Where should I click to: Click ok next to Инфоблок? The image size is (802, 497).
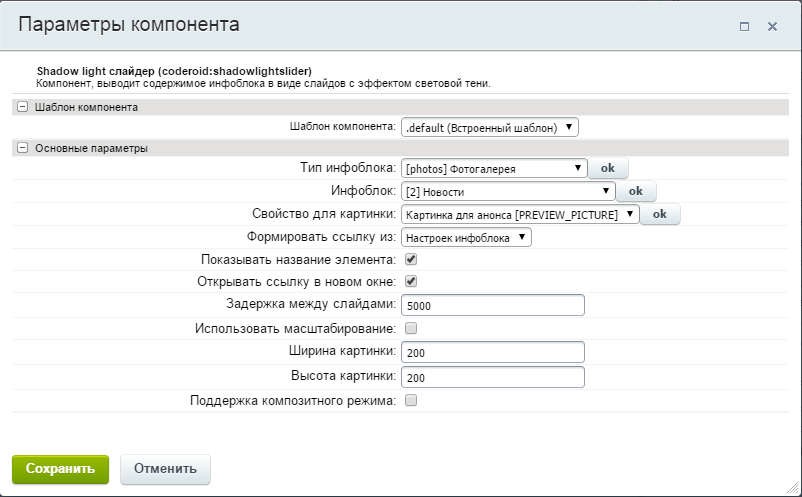click(635, 191)
